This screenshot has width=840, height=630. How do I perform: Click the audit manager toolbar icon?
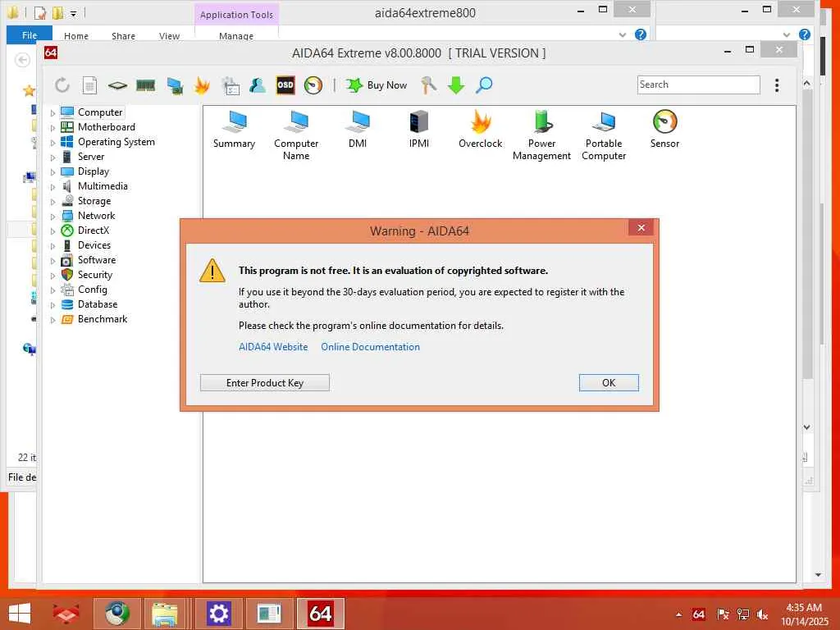click(231, 85)
